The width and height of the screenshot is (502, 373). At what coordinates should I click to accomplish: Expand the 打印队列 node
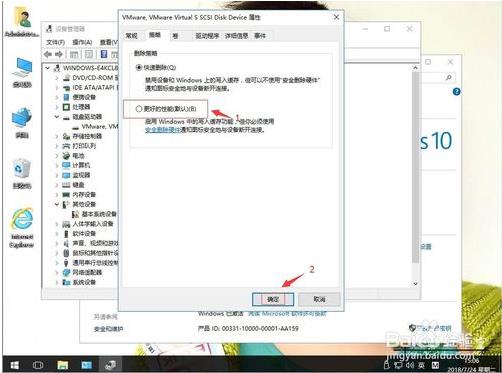(57, 146)
